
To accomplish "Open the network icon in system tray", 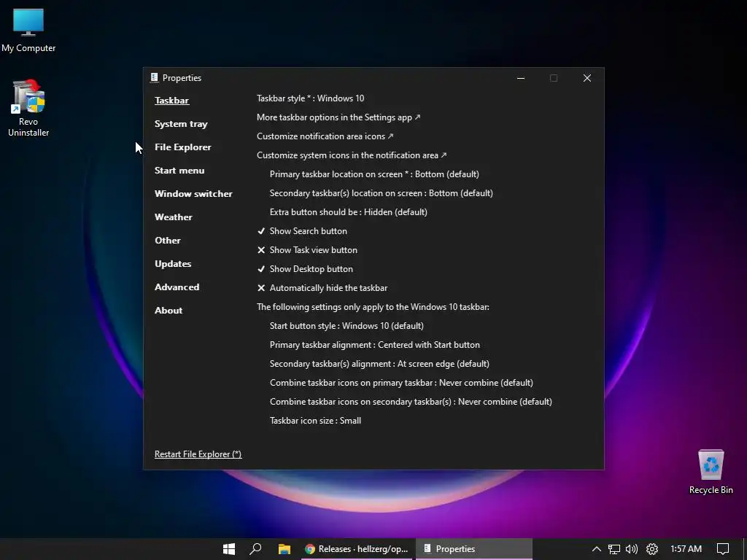I will (x=614, y=549).
